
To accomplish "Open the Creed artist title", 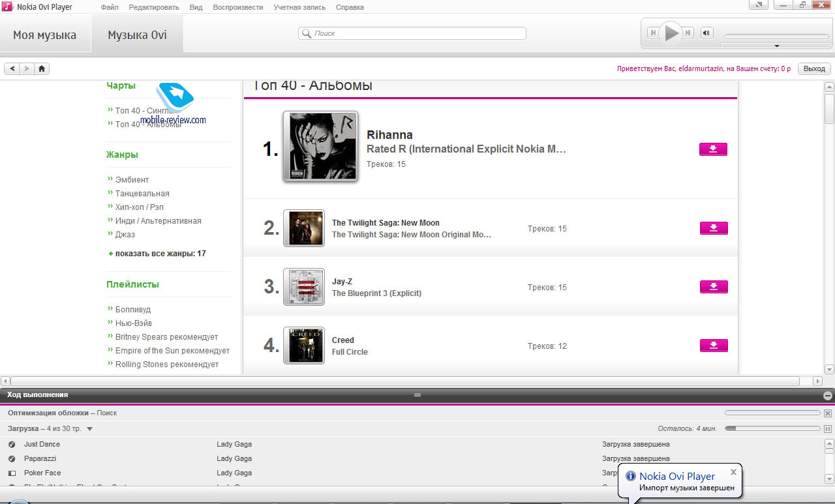I will [x=343, y=340].
